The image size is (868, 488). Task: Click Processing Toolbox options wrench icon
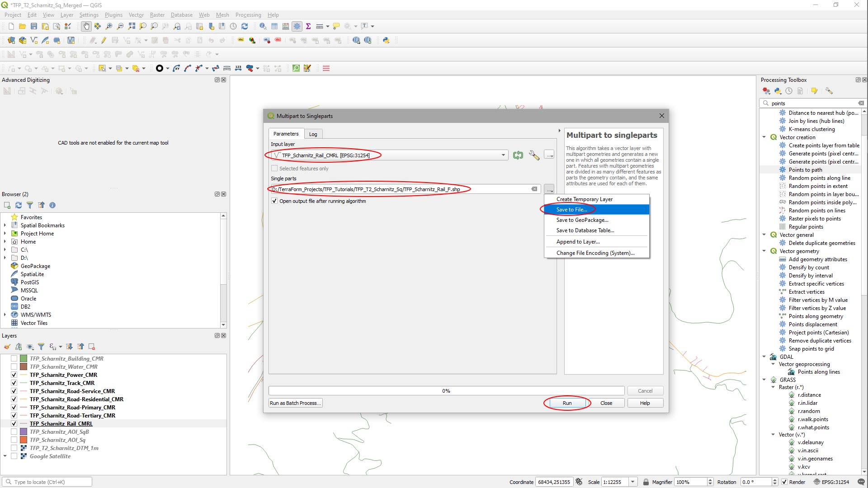point(829,91)
